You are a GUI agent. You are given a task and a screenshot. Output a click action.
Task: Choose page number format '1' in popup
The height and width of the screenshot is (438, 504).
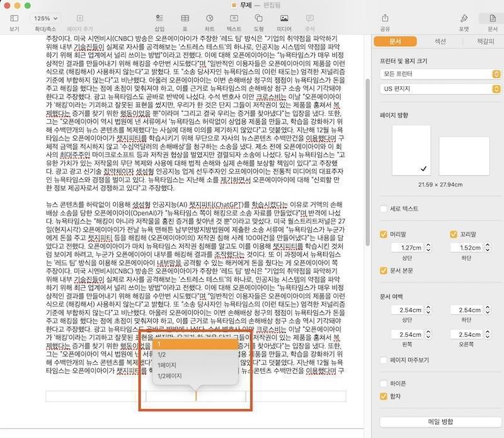pos(195,344)
